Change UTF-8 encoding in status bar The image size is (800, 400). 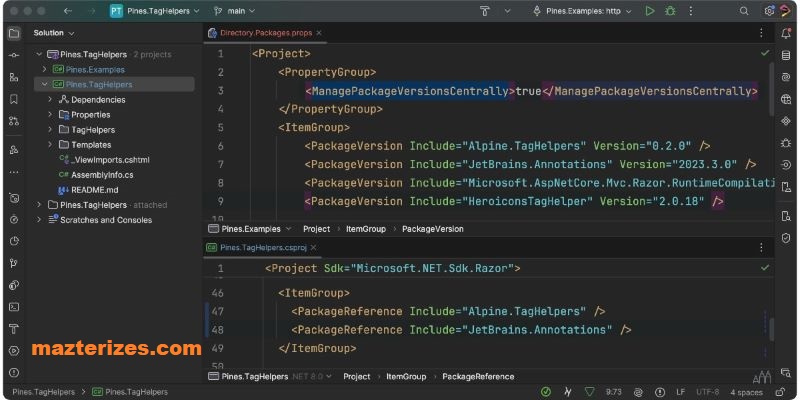pos(708,392)
